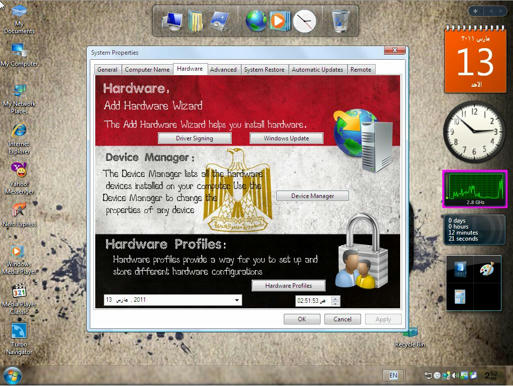Click the paint palette icon in launcher gadget
Screen dimensions: 513x386
tap(487, 269)
